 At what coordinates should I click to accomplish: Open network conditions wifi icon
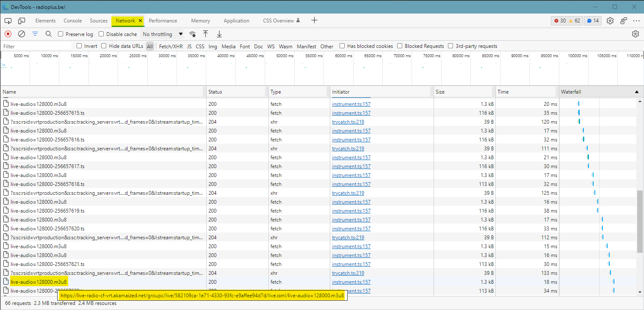click(x=192, y=34)
